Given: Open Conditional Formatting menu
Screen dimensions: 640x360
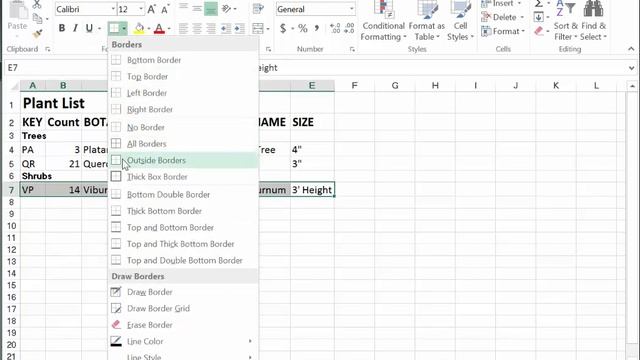Looking at the screenshot, I should pos(383,21).
